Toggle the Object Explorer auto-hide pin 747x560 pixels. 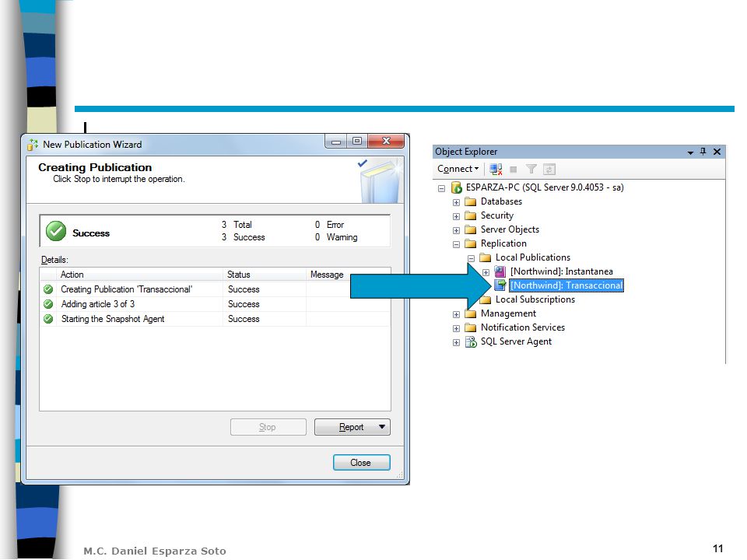[x=703, y=152]
